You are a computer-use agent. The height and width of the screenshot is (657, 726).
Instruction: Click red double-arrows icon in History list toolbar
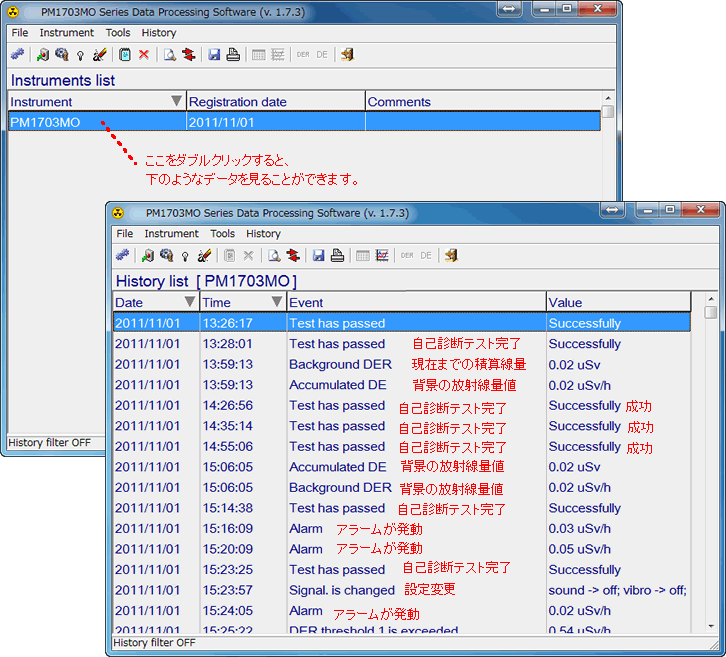click(x=293, y=255)
